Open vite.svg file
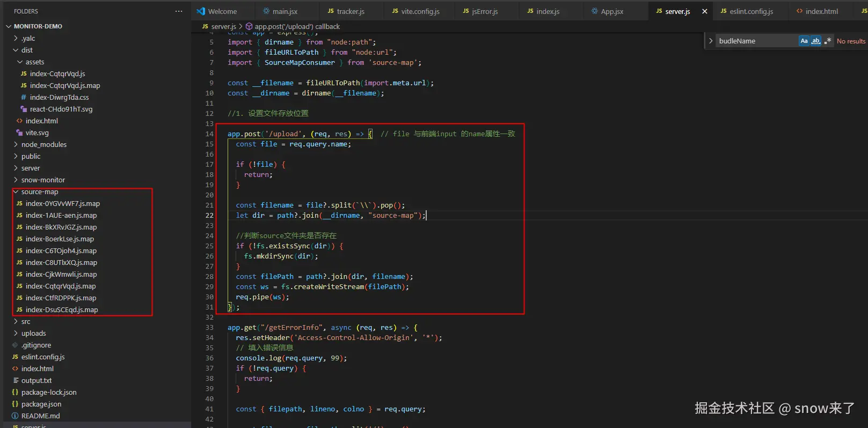The width and height of the screenshot is (868, 428). 37,132
